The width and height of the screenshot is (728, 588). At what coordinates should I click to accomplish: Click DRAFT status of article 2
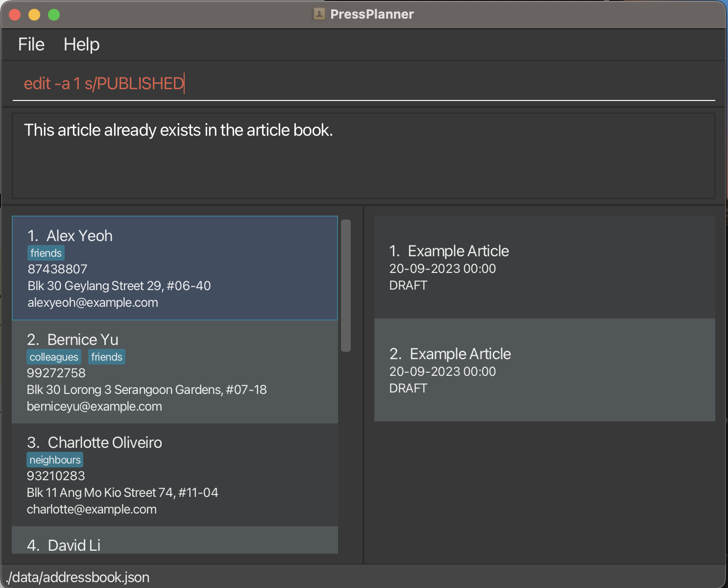[x=408, y=388]
